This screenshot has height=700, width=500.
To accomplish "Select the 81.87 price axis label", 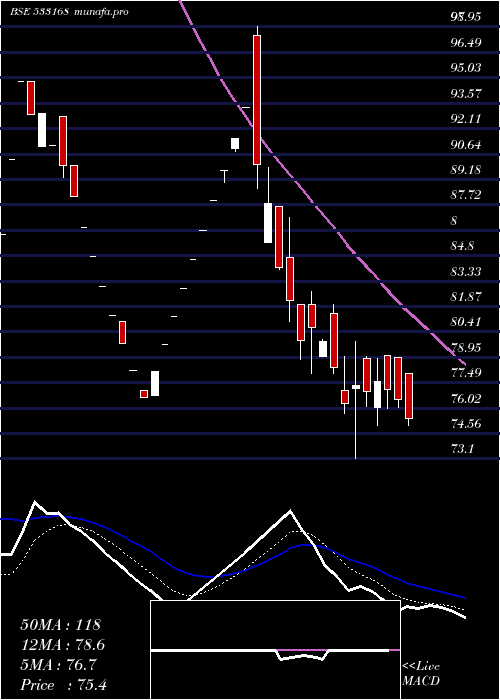I will (x=466, y=296).
